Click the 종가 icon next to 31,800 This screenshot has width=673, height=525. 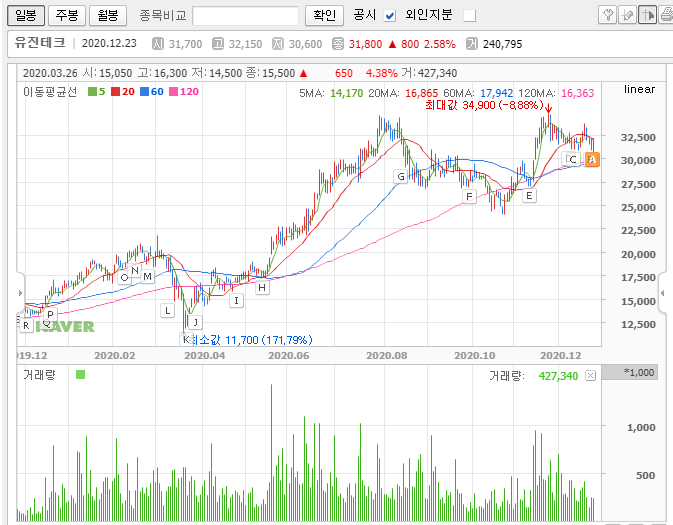338,44
